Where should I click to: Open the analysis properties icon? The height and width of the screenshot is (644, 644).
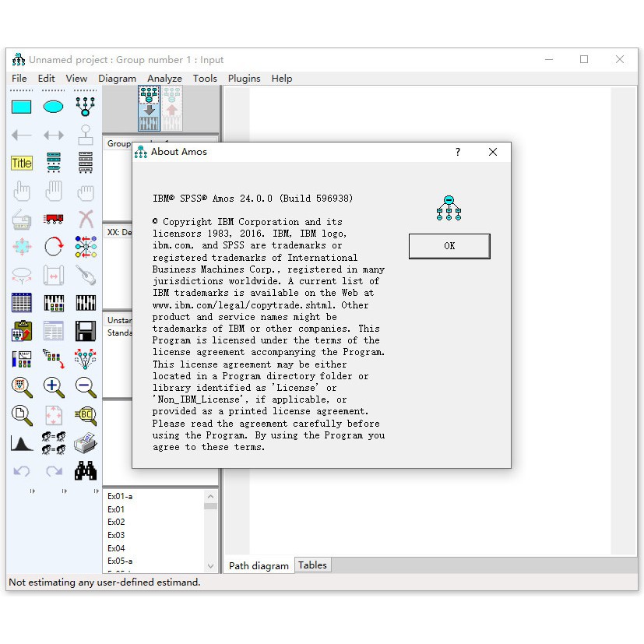pyautogui.click(x=54, y=303)
